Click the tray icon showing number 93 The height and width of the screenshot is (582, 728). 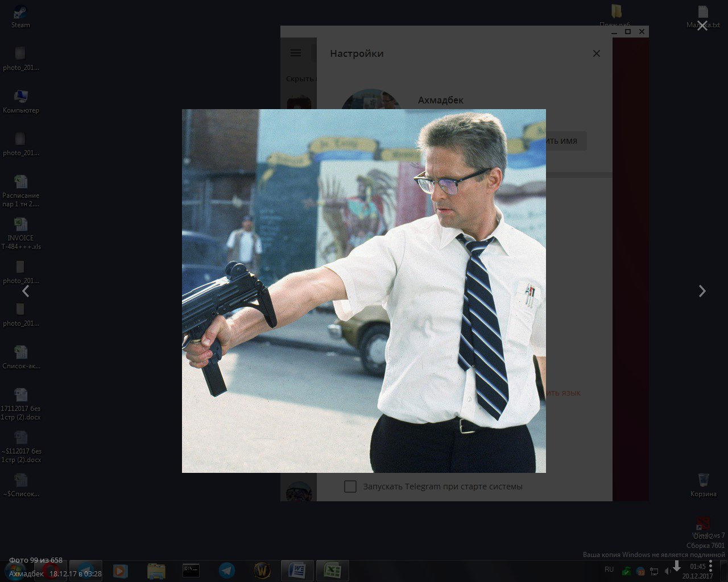point(640,571)
